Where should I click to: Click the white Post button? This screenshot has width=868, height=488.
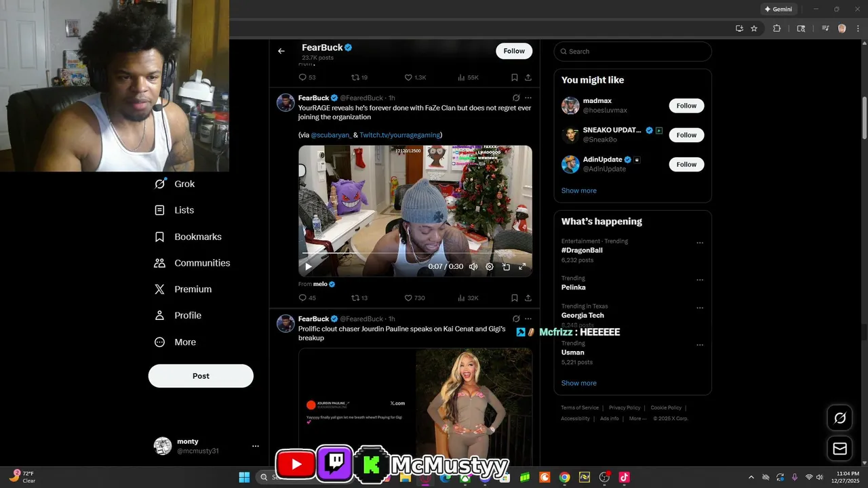[201, 376]
